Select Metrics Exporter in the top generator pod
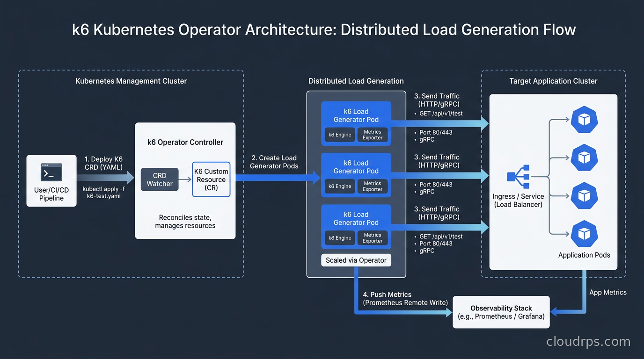 point(373,135)
